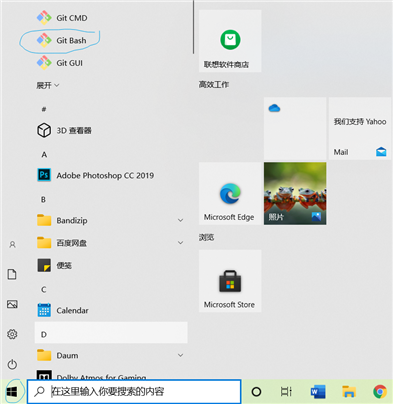Open the 照片 photos tile
The width and height of the screenshot is (393, 404).
click(x=295, y=194)
